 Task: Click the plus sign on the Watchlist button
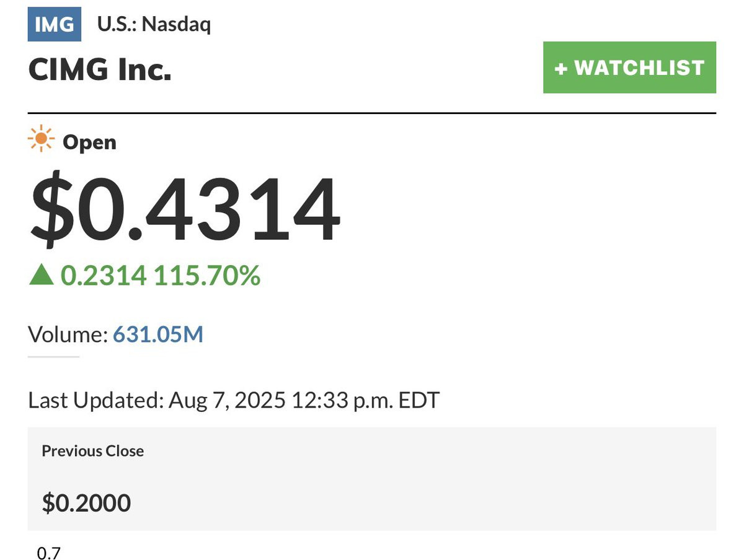(x=561, y=68)
